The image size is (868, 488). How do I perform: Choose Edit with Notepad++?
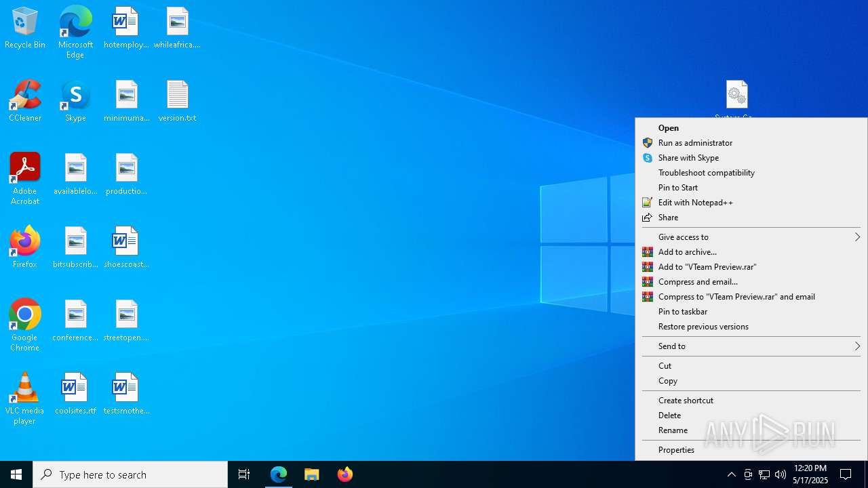pyautogui.click(x=751, y=203)
